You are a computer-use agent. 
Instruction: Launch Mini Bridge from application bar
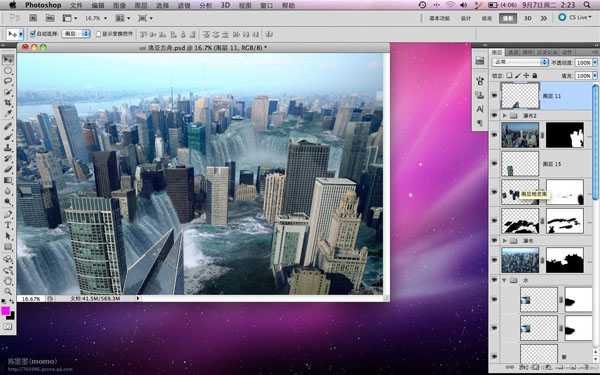[x=50, y=18]
